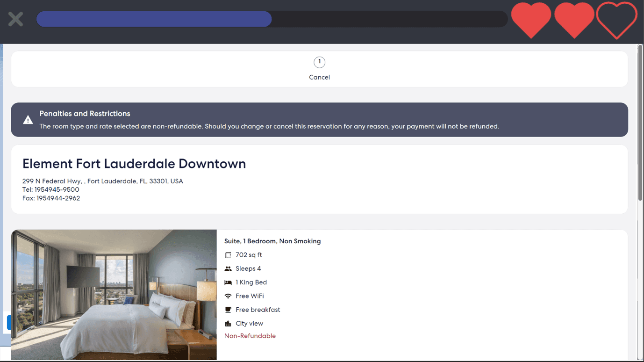644x362 pixels.
Task: Click the city buildings view icon
Action: click(228, 324)
